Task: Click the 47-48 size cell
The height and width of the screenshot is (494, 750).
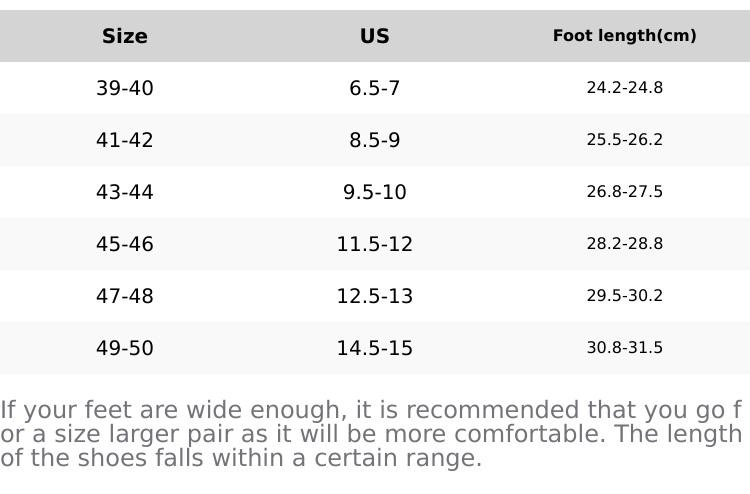Action: (x=125, y=296)
